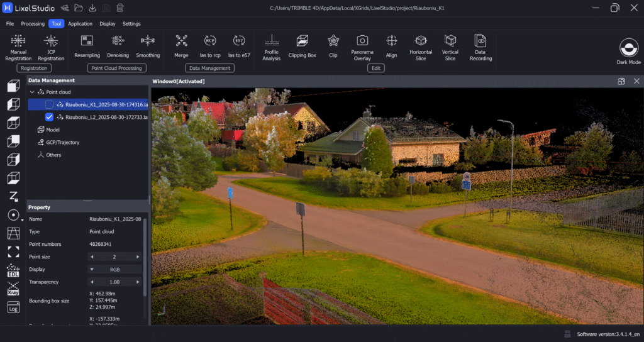The height and width of the screenshot is (342, 644).
Task: Open the Display RGB dropdown
Action: tap(115, 269)
